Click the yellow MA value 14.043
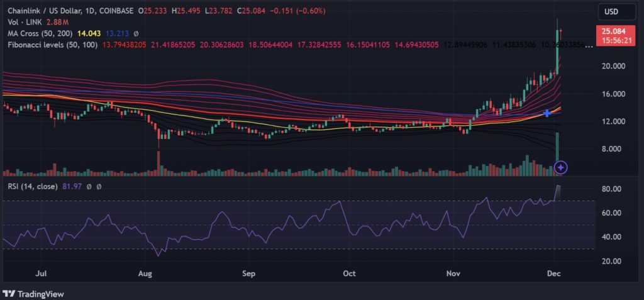644x300 pixels. [x=89, y=33]
